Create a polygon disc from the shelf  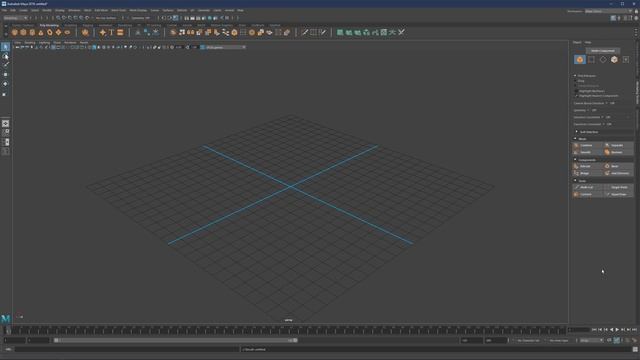pos(67,32)
